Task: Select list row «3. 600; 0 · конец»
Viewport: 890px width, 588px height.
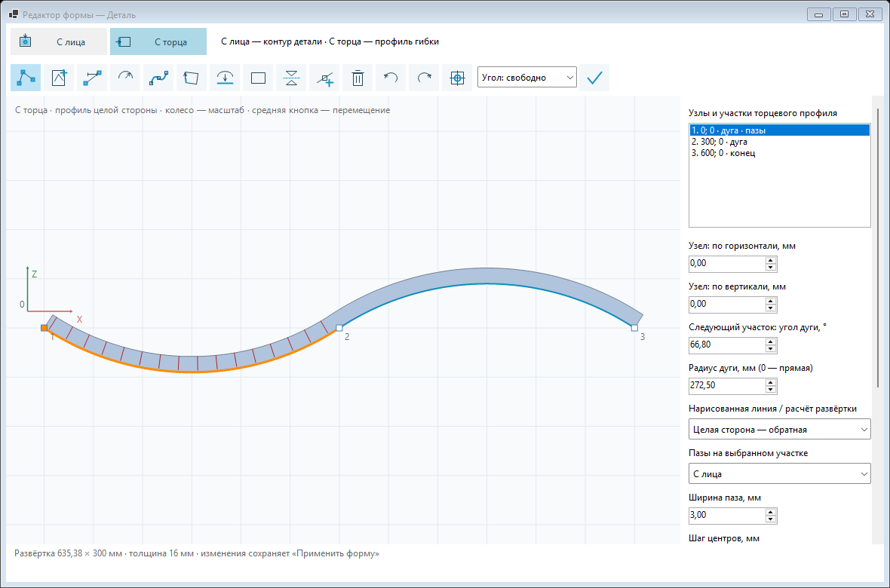Action: [x=779, y=153]
